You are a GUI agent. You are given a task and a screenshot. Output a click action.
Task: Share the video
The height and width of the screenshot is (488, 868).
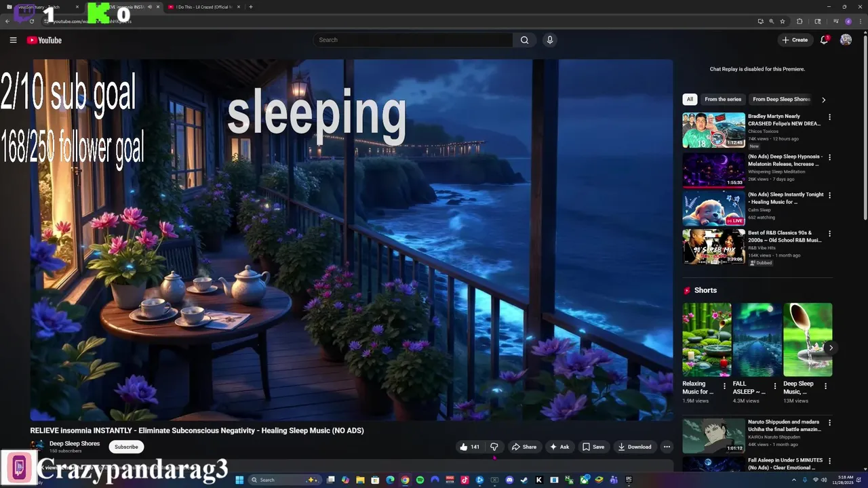(x=524, y=447)
